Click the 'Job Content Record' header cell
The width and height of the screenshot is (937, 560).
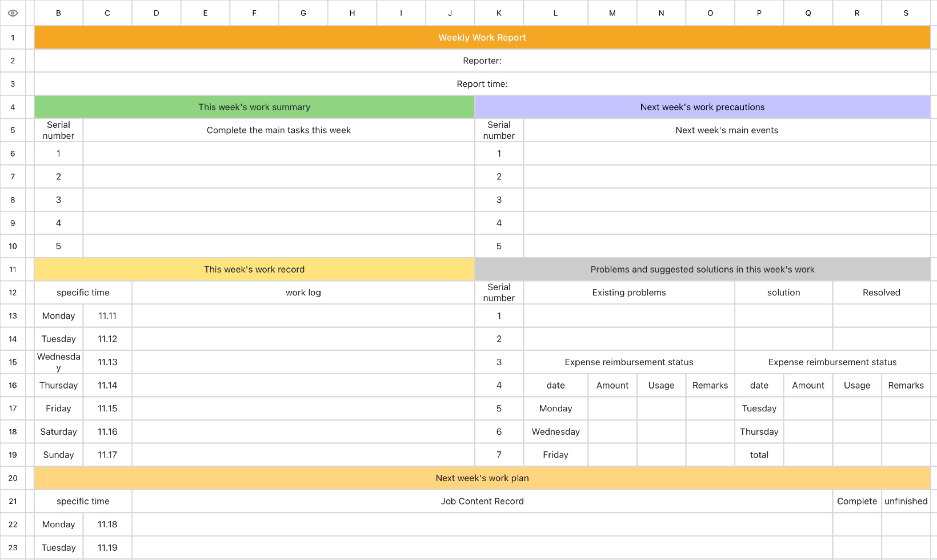[x=482, y=501]
